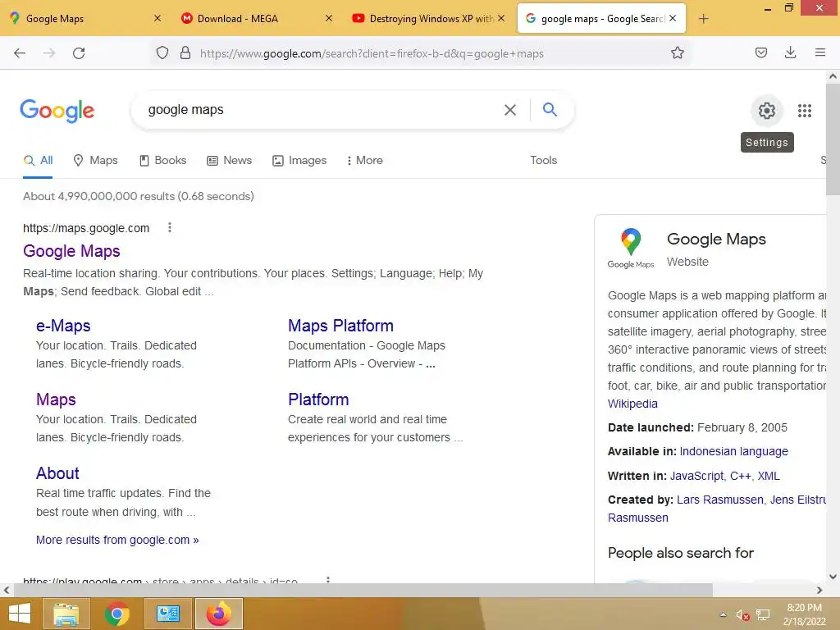Select the Images search filter
The height and width of the screenshot is (630, 840).
[299, 160]
